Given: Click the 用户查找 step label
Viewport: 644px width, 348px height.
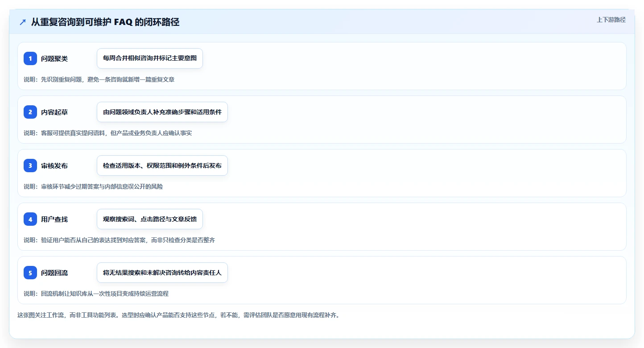Looking at the screenshot, I should point(54,219).
